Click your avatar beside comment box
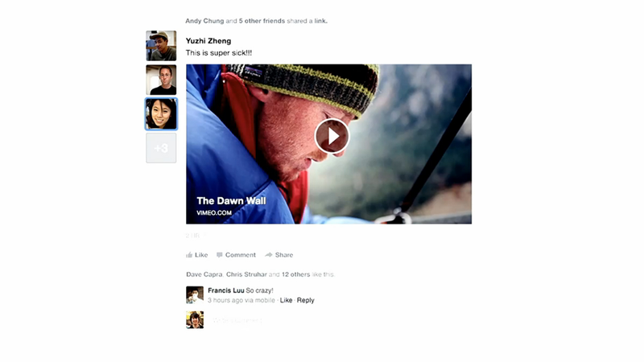This screenshot has width=644, height=362. (x=195, y=319)
